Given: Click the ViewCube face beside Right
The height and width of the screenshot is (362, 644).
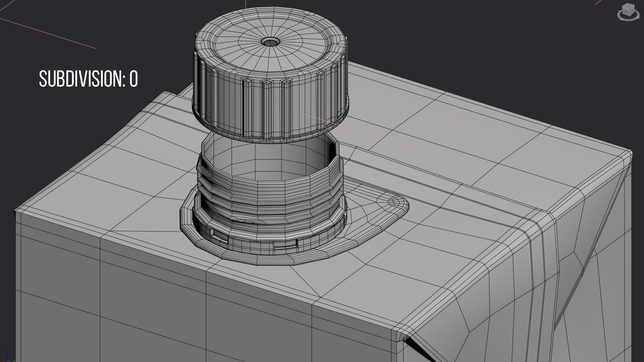Looking at the screenshot, I should pyautogui.click(x=632, y=11).
